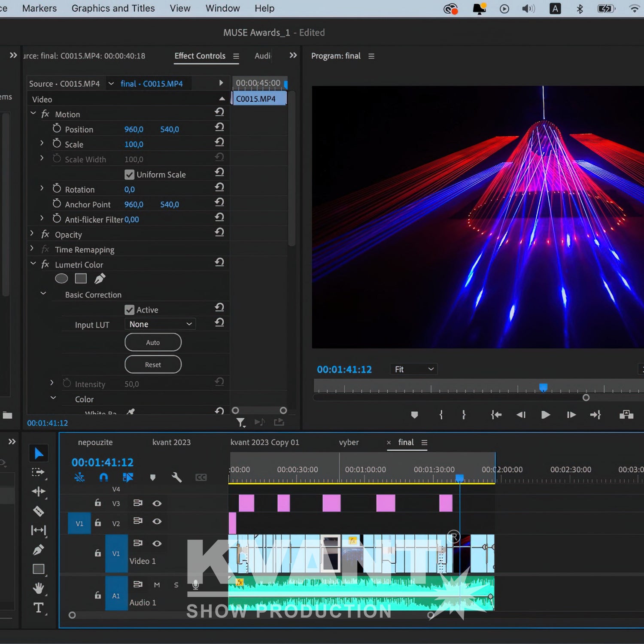Image resolution: width=644 pixels, height=644 pixels.
Task: Reset the Position parameter
Action: 219,127
